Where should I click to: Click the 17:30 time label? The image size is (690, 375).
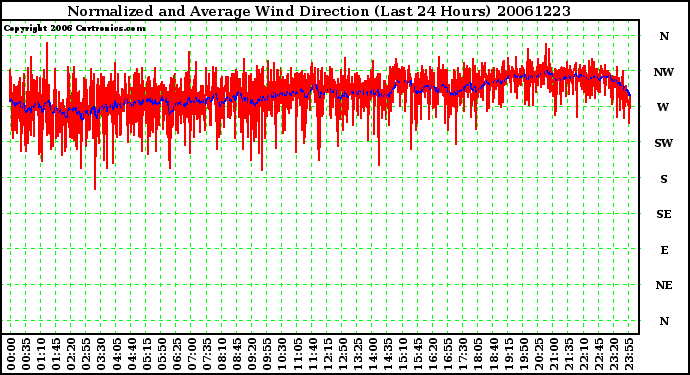pos(463,354)
